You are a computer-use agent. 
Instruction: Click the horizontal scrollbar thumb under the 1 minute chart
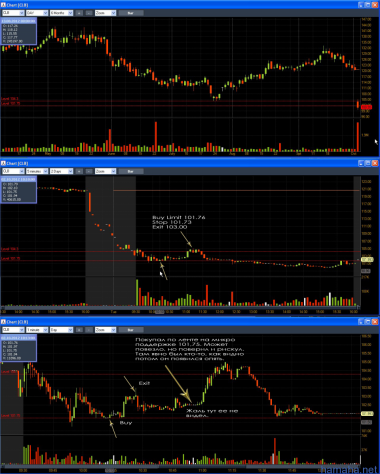pyautogui.click(x=110, y=470)
